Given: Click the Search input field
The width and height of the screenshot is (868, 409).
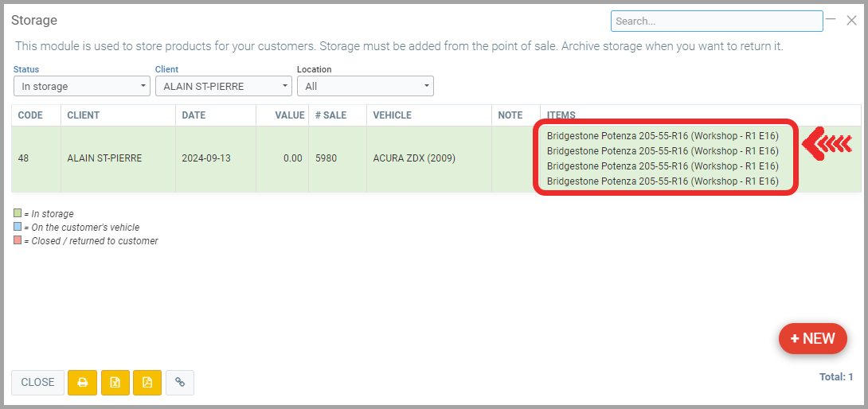Looking at the screenshot, I should (716, 21).
